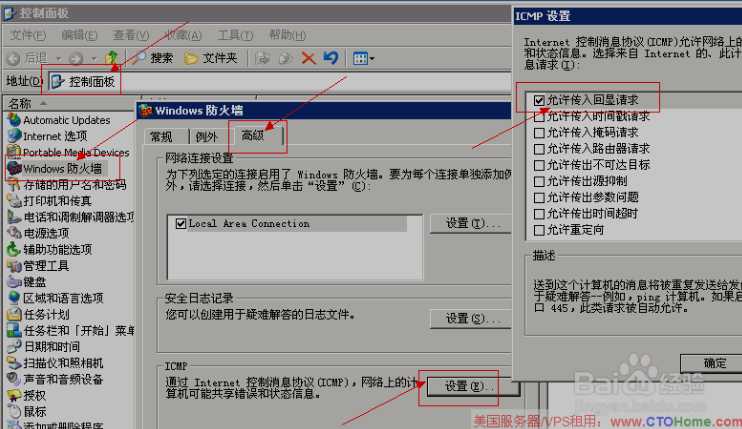
Task: Toggle the Local Area Connection checkbox
Action: (x=181, y=223)
